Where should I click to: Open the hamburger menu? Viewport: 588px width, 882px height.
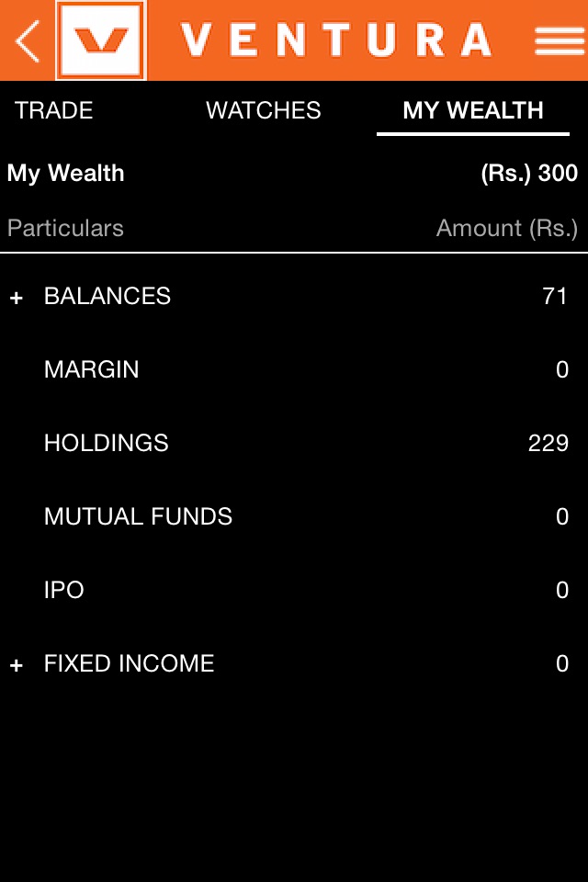coord(560,40)
